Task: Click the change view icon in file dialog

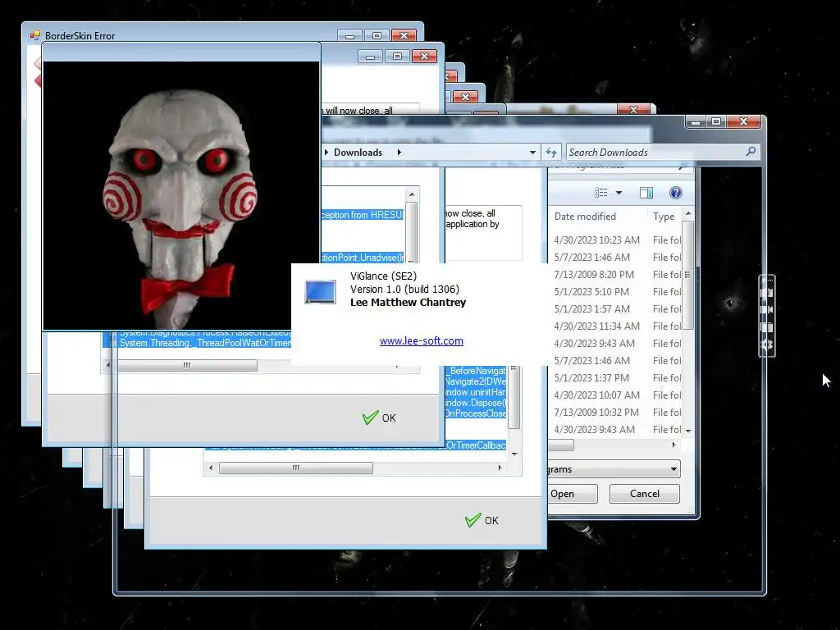Action: coord(601,193)
